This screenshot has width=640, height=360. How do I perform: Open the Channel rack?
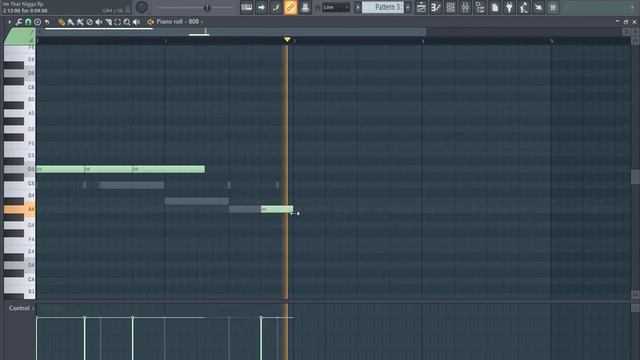tap(451, 7)
